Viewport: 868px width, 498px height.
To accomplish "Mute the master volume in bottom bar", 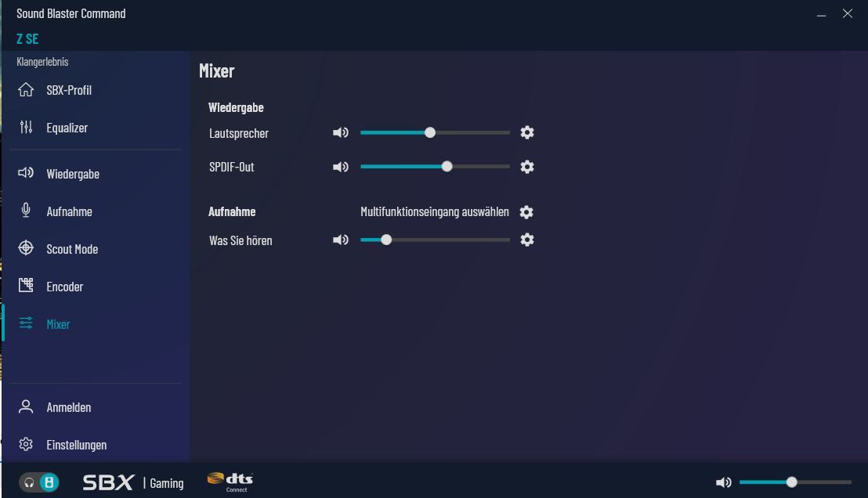I will [724, 482].
